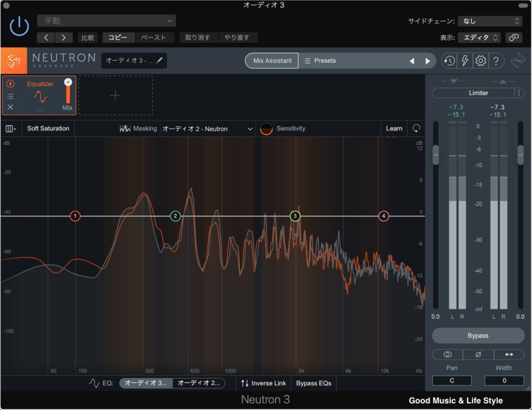Click the 取り消す undo button

[198, 37]
